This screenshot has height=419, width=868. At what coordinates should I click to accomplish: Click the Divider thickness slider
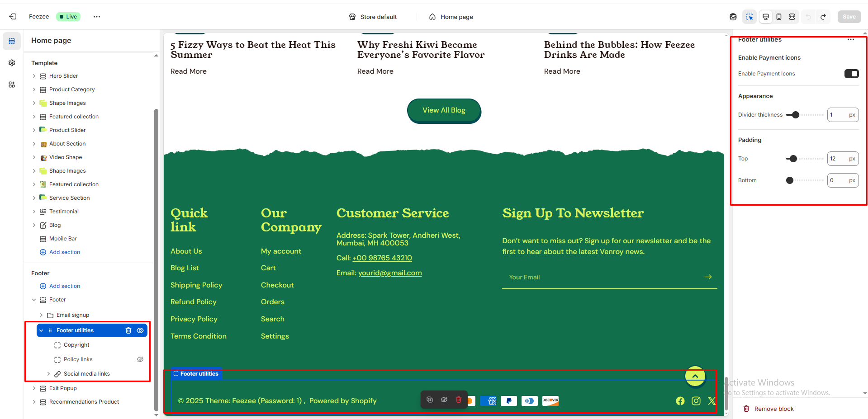(805, 115)
